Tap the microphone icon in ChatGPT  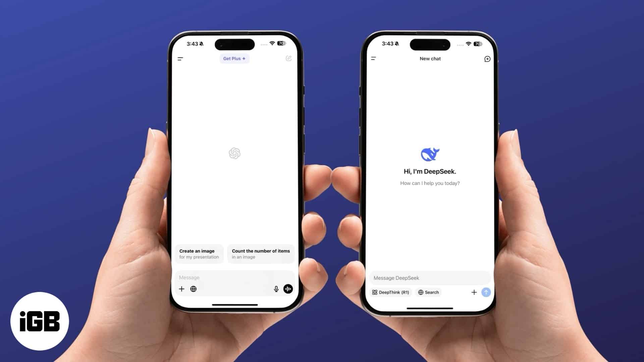276,289
